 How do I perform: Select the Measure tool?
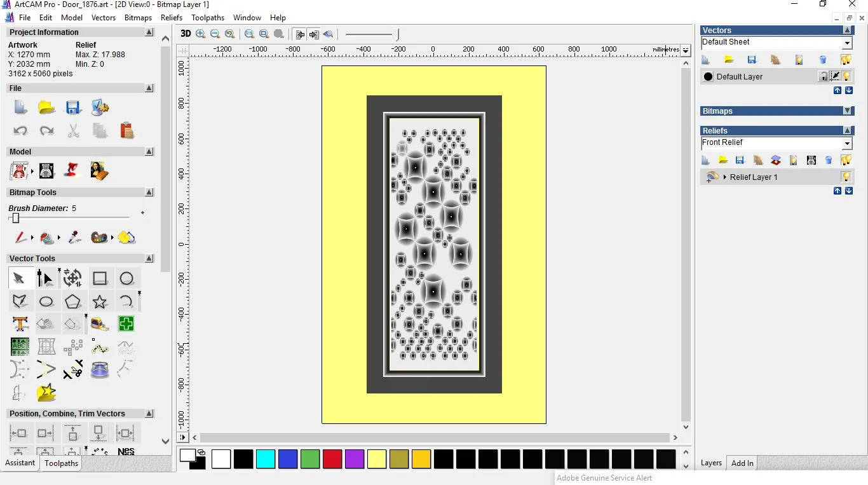(x=100, y=324)
